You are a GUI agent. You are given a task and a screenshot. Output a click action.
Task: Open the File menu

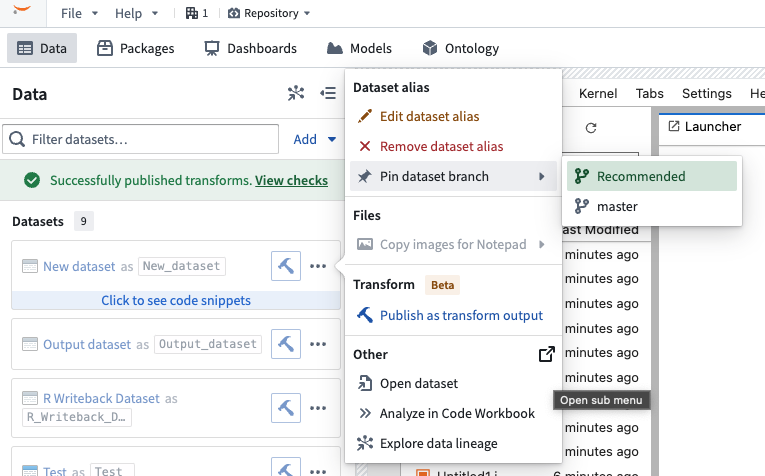[79, 14]
